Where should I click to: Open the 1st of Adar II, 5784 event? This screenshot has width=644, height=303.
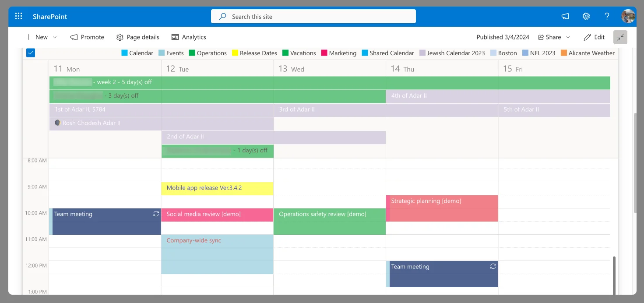click(162, 110)
